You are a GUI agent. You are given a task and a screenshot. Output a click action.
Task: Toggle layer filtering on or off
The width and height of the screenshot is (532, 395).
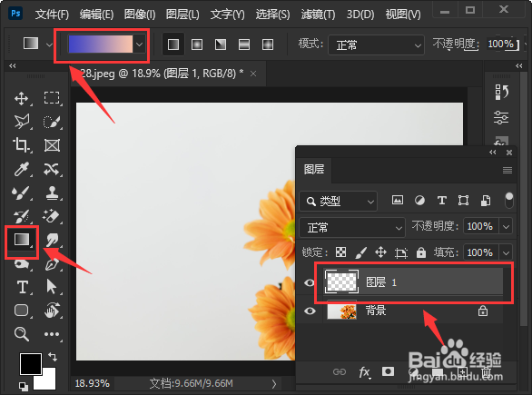pyautogui.click(x=509, y=200)
